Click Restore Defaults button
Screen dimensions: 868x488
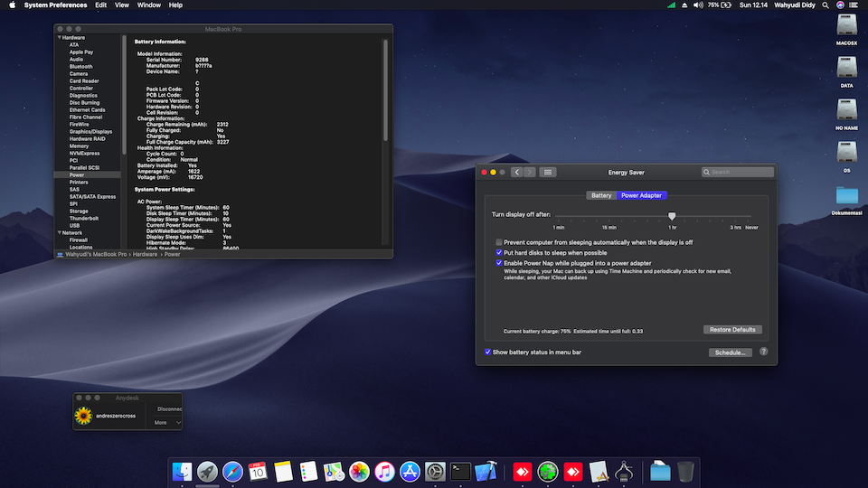732,330
